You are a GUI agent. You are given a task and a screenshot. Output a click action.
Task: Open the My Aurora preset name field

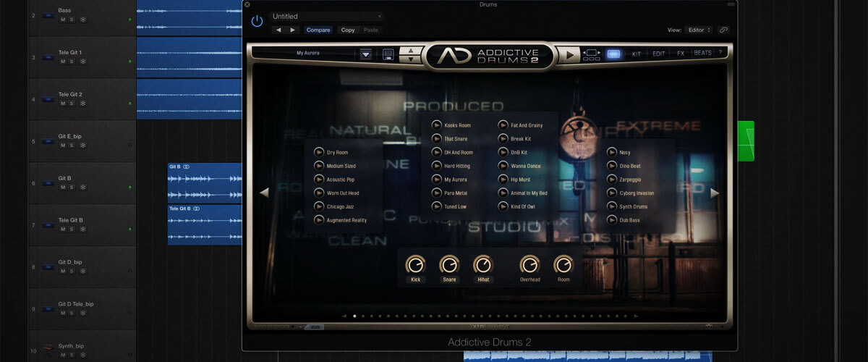[308, 53]
